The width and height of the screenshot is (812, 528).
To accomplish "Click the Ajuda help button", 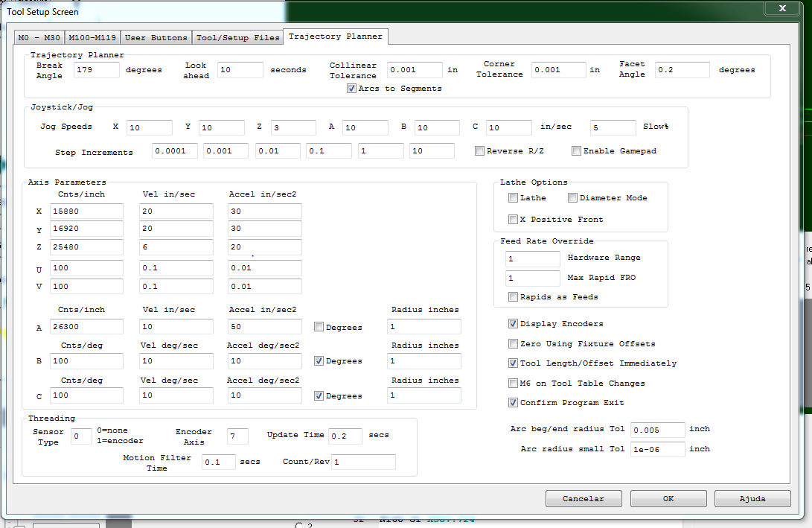I will pos(752,498).
